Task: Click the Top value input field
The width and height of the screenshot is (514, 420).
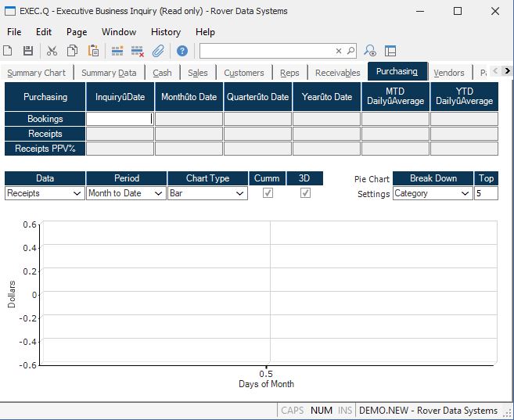Action: (486, 193)
